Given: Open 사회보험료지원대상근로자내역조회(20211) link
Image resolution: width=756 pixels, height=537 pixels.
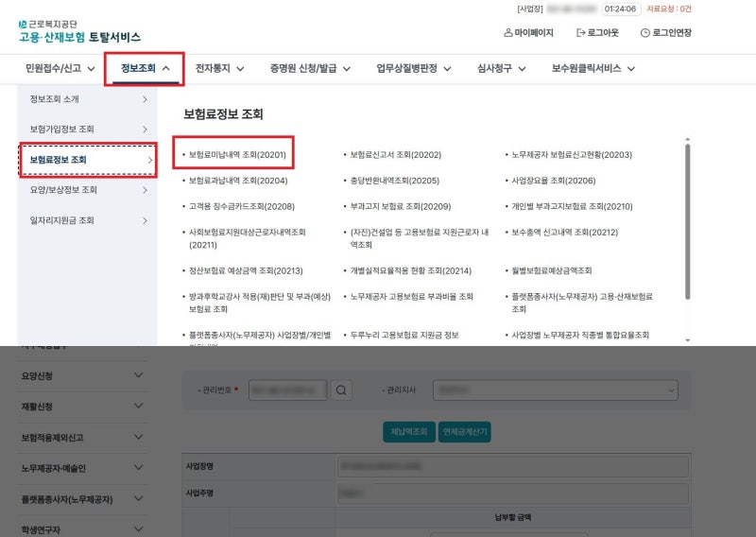Looking at the screenshot, I should pyautogui.click(x=247, y=238).
